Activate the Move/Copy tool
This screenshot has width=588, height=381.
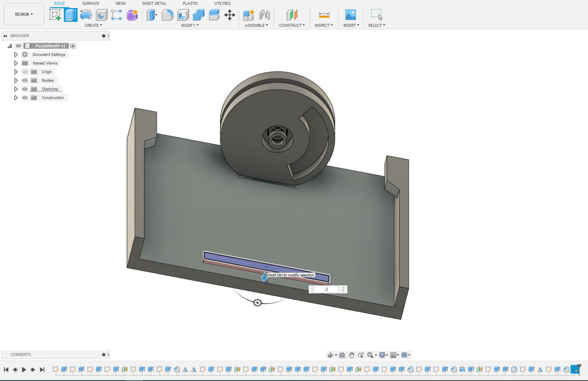[230, 15]
